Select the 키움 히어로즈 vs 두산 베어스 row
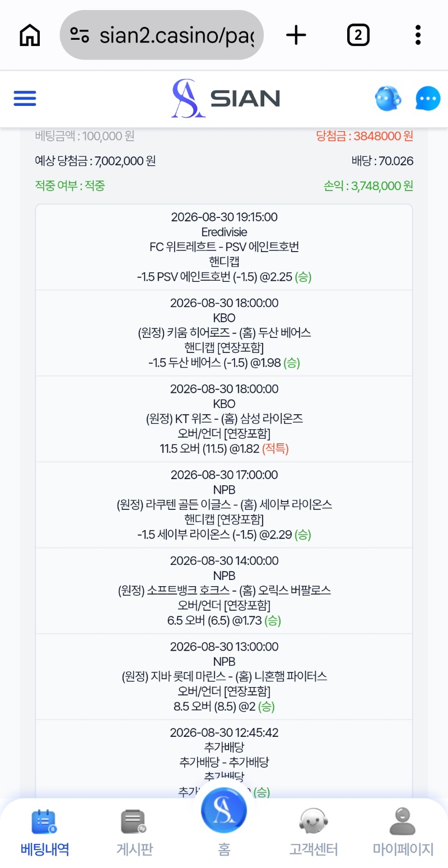This screenshot has width=448, height=868. [224, 333]
